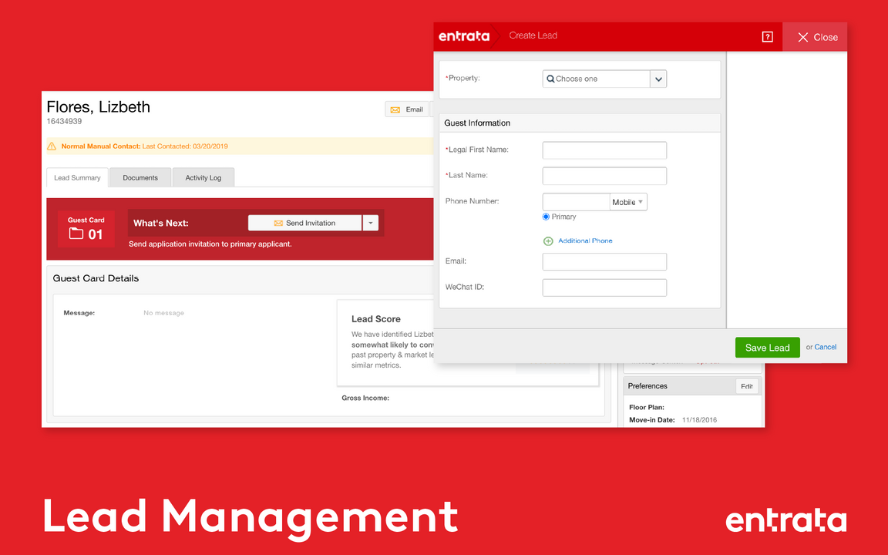Image resolution: width=888 pixels, height=555 pixels.
Task: Click the Property dropdown arrow button
Action: click(x=658, y=79)
